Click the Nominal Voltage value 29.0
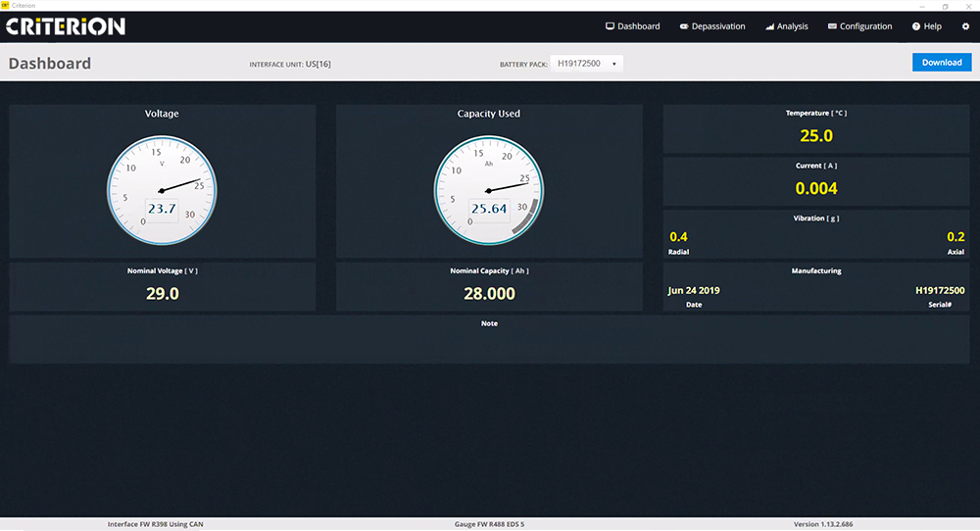980x531 pixels. pos(162,293)
